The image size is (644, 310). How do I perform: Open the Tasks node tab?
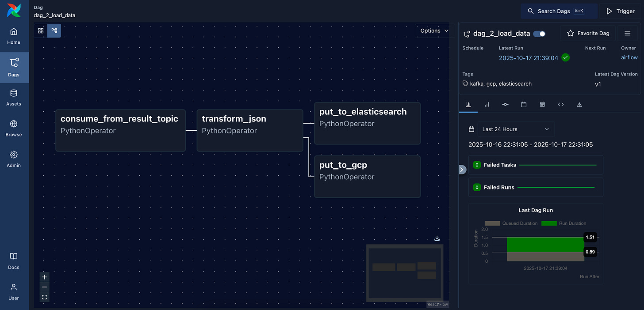click(x=506, y=105)
